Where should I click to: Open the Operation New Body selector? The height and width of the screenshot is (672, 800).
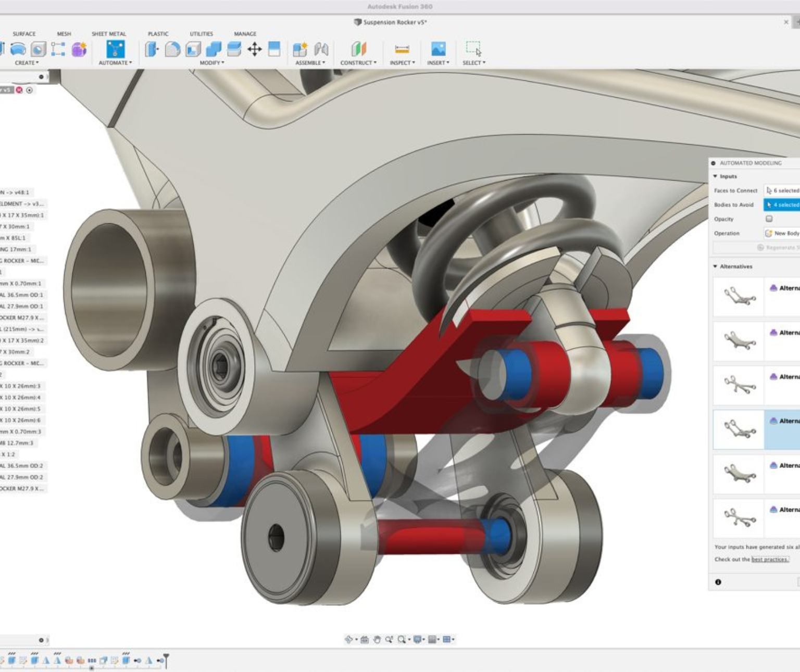pyautogui.click(x=782, y=234)
